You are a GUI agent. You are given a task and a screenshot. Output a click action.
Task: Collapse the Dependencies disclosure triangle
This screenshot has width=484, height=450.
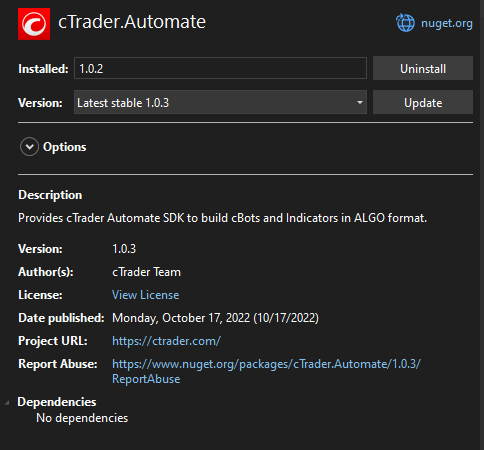pos(7,403)
